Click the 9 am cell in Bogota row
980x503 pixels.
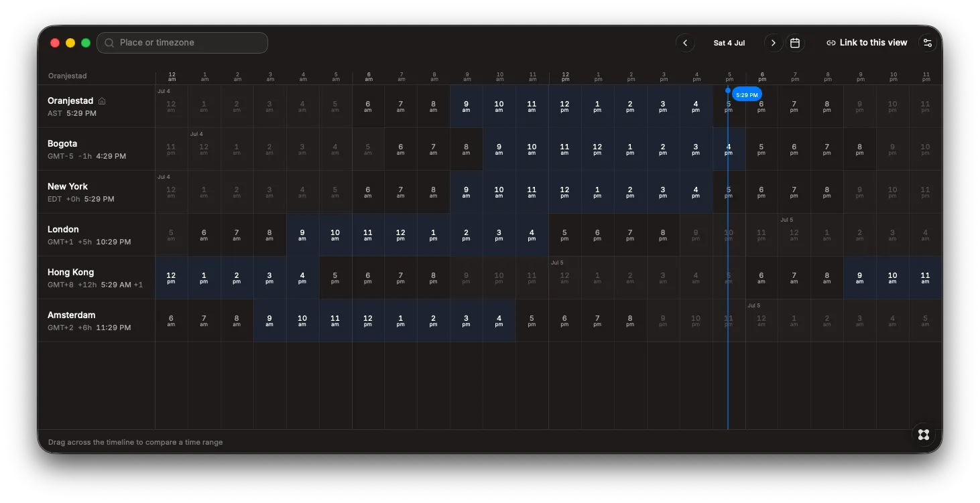[x=499, y=149]
